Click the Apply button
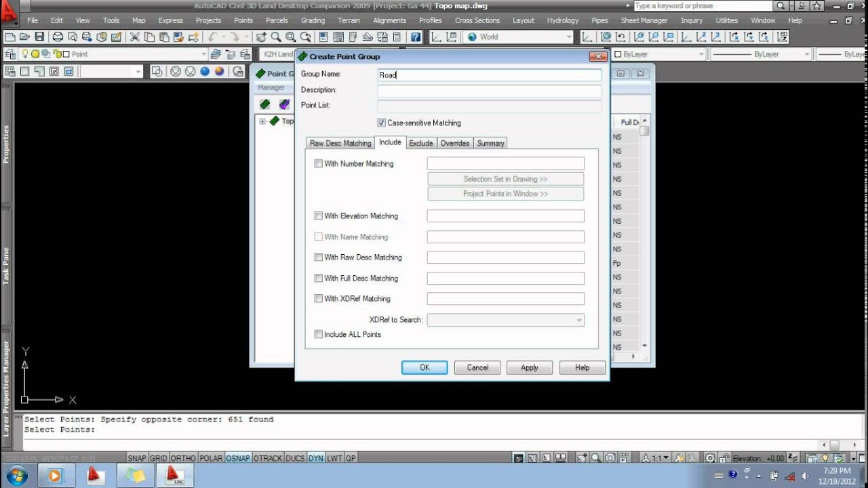Image resolution: width=868 pixels, height=488 pixels. (x=530, y=367)
